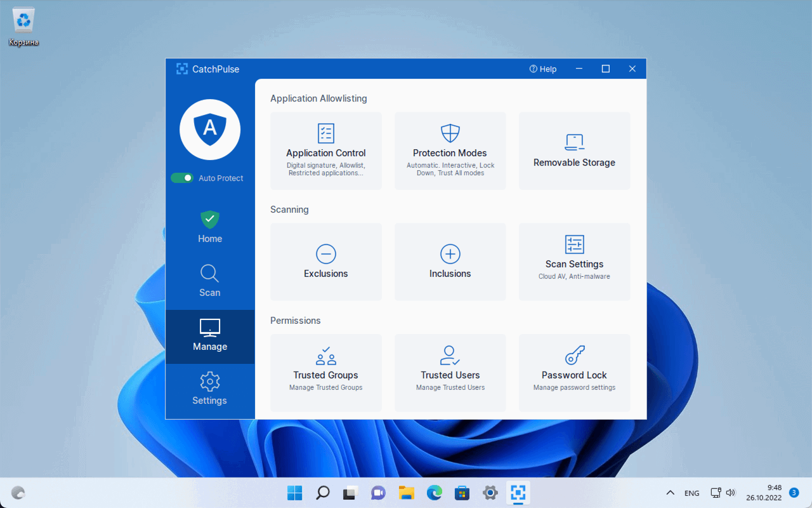Screen dimensions: 812x508
Task: Turn off the Auto Protect switch
Action: [x=182, y=178]
